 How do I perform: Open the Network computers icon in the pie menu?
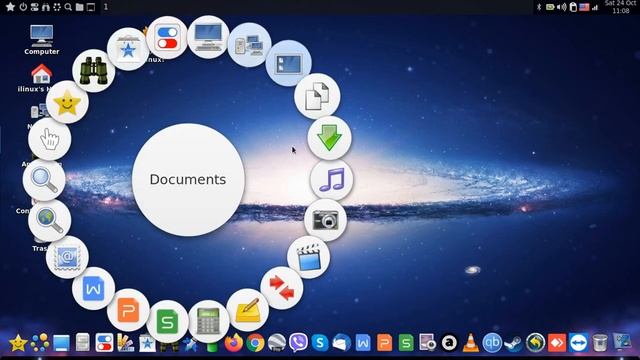(249, 45)
